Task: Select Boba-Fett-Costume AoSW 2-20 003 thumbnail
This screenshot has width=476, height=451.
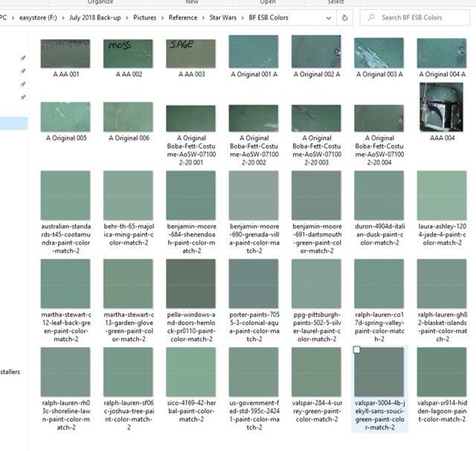Action: [x=316, y=118]
